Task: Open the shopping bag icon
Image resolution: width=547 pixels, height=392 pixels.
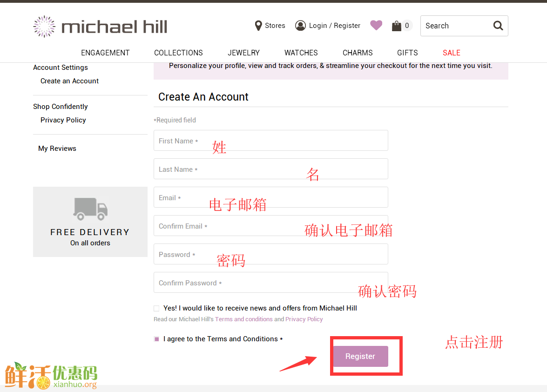Action: click(396, 26)
